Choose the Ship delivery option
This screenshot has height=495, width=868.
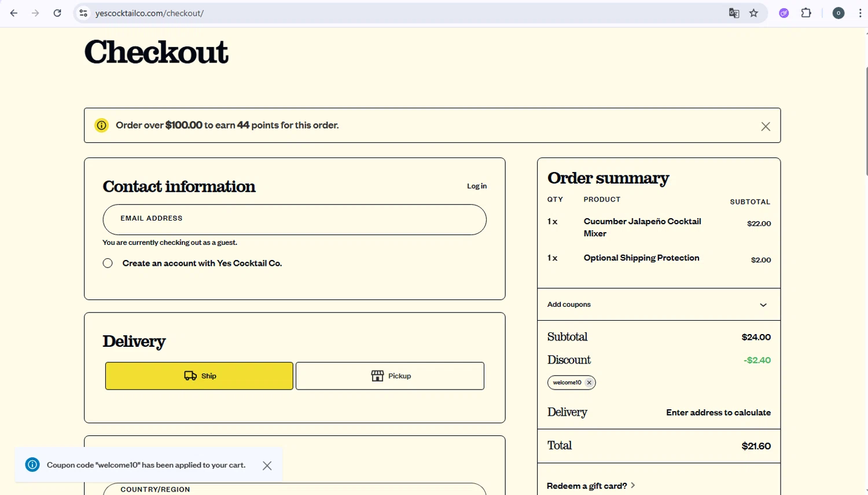pos(199,376)
